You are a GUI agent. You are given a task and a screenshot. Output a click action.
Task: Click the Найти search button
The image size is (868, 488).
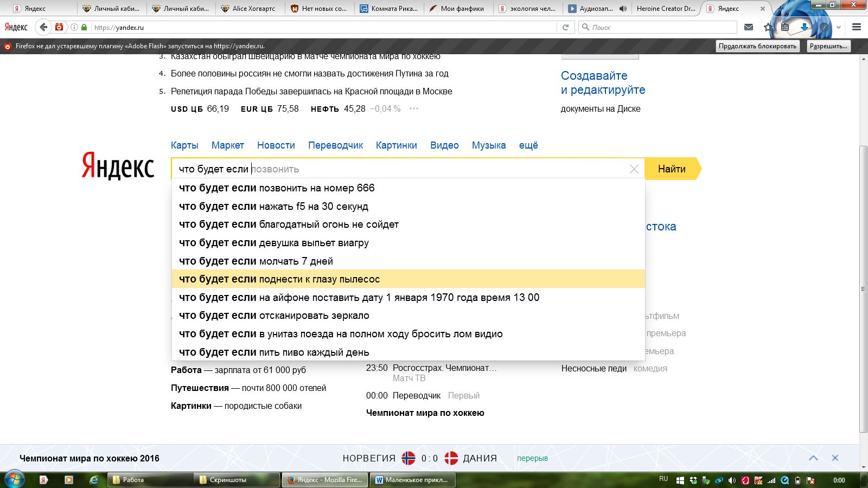pyautogui.click(x=672, y=169)
